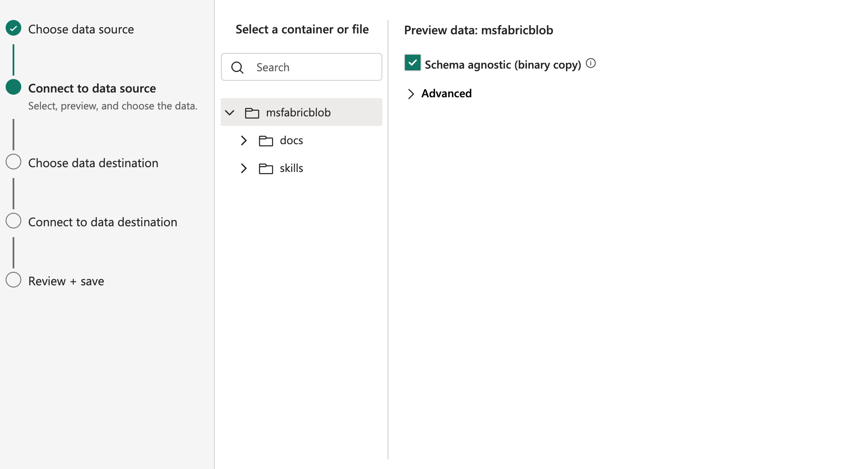Viewport: 868px width, 469px height.
Task: Click the docs folder icon
Action: [266, 141]
